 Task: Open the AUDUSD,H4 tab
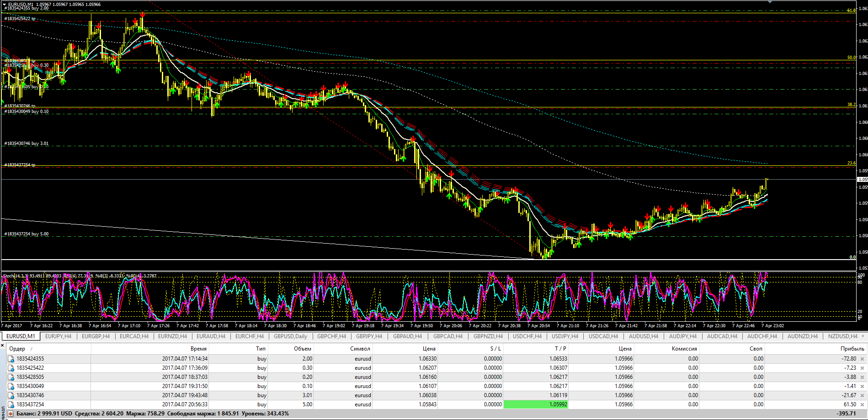click(643, 336)
